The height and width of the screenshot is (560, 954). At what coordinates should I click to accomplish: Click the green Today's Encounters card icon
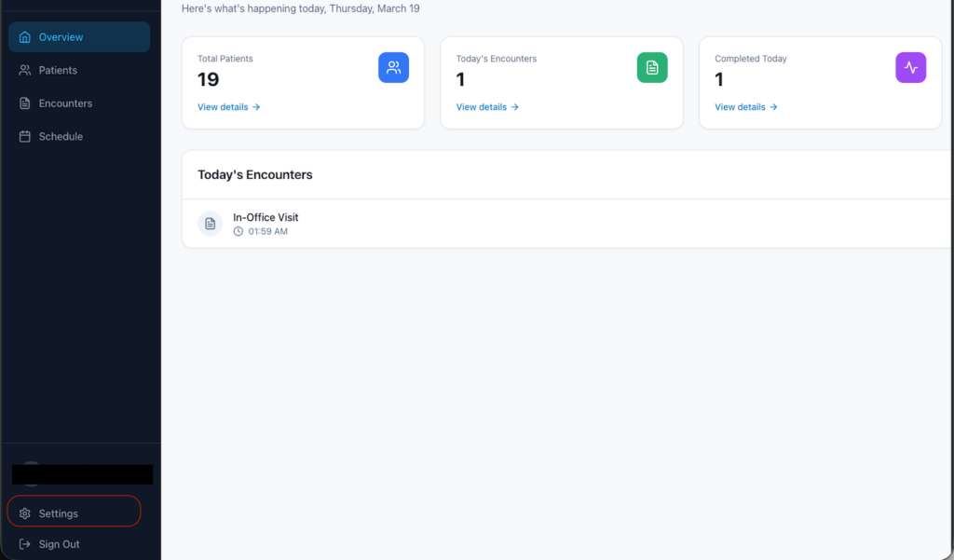pyautogui.click(x=652, y=67)
